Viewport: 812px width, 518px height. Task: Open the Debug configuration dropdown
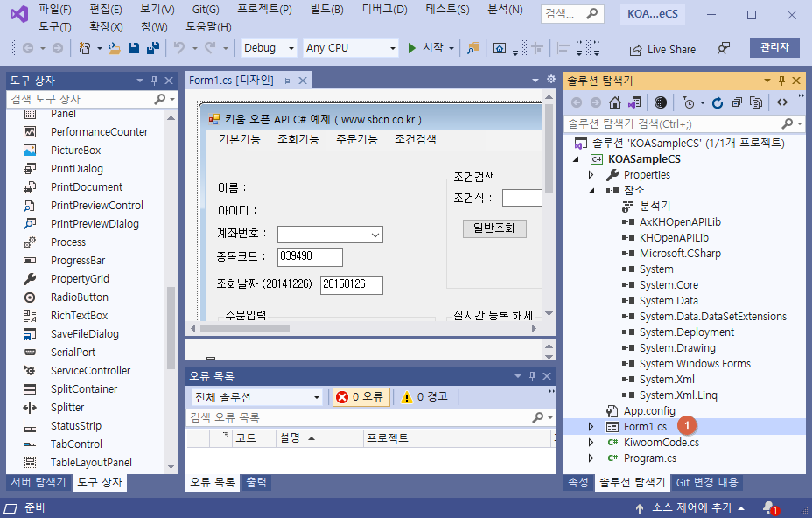[291, 48]
